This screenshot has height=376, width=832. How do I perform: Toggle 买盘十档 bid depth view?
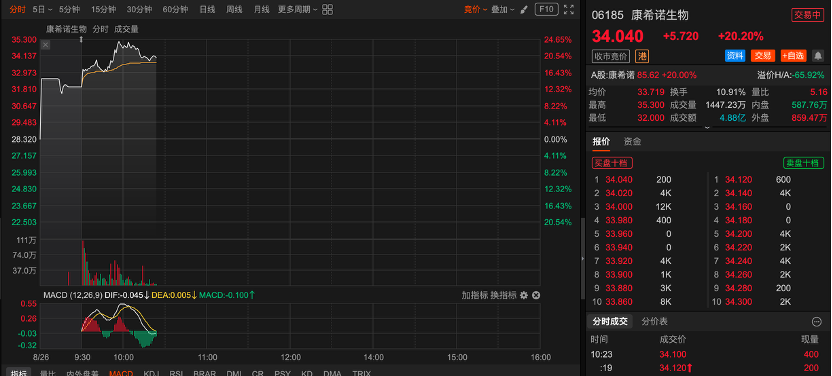[x=612, y=163]
